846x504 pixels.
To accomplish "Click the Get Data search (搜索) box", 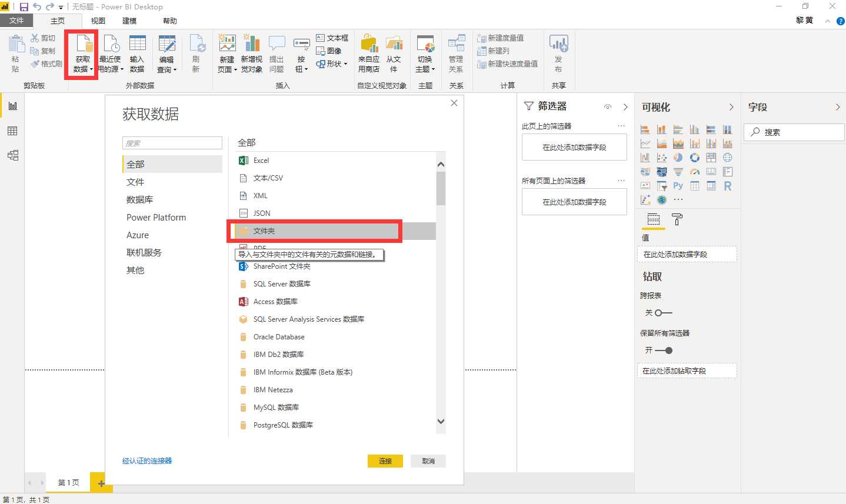I will pos(172,143).
